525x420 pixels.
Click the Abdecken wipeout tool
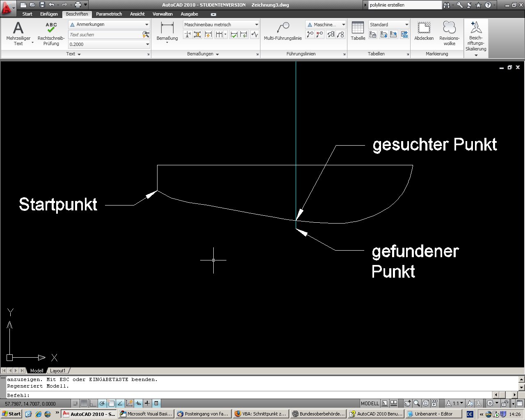(424, 31)
